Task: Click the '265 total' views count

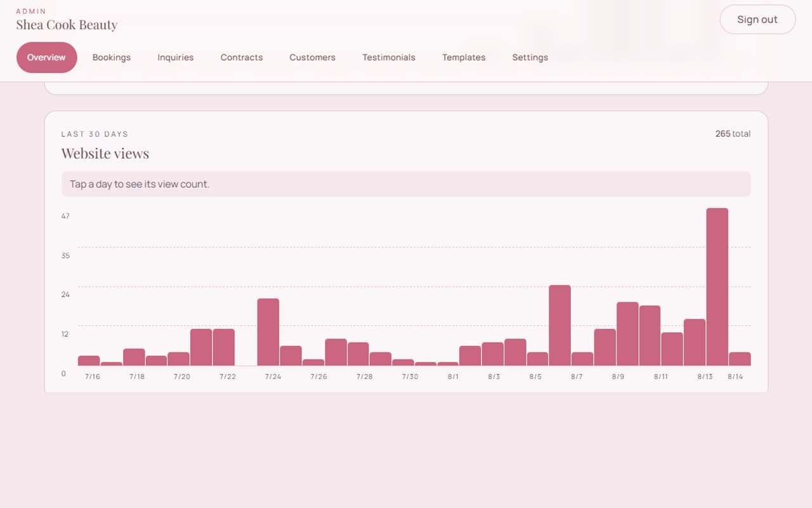Action: coord(733,134)
